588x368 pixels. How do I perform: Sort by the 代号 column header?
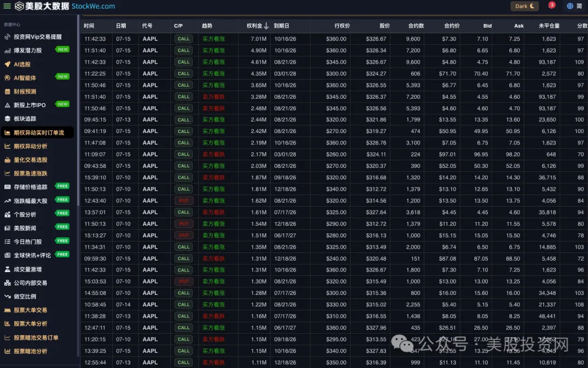pos(147,26)
